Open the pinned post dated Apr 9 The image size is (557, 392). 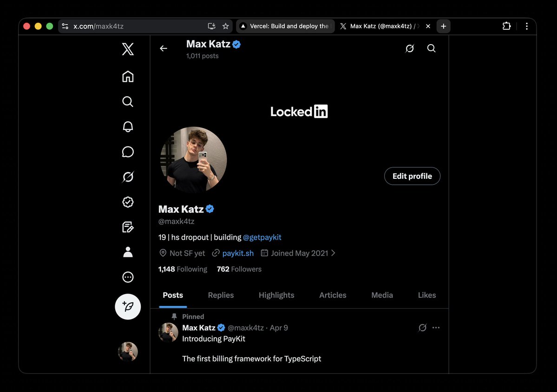pyautogui.click(x=279, y=328)
